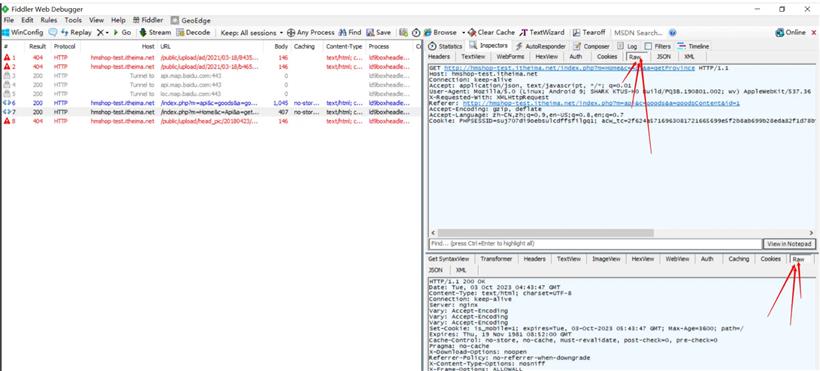Click the Find text input box
The height and width of the screenshot is (371, 820).
click(x=595, y=244)
